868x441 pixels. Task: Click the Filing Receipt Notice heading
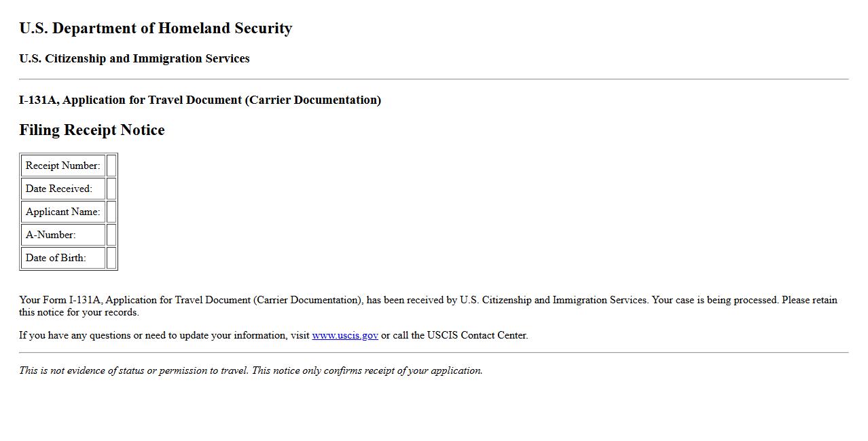tap(92, 130)
